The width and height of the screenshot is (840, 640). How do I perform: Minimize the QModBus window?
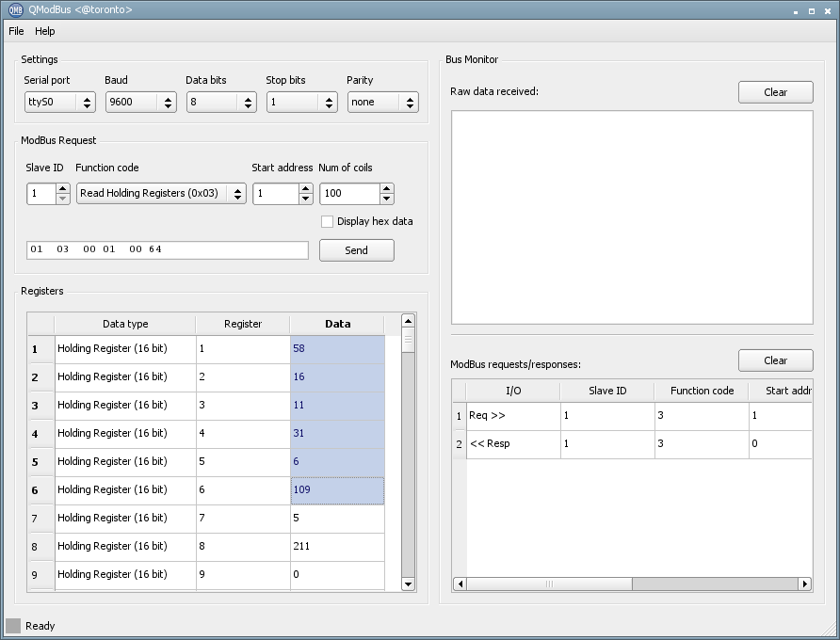796,11
